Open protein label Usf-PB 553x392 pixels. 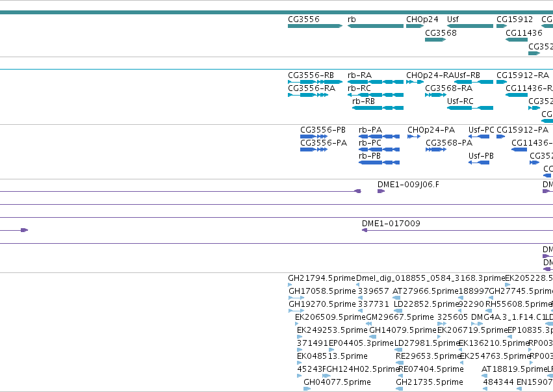(481, 156)
